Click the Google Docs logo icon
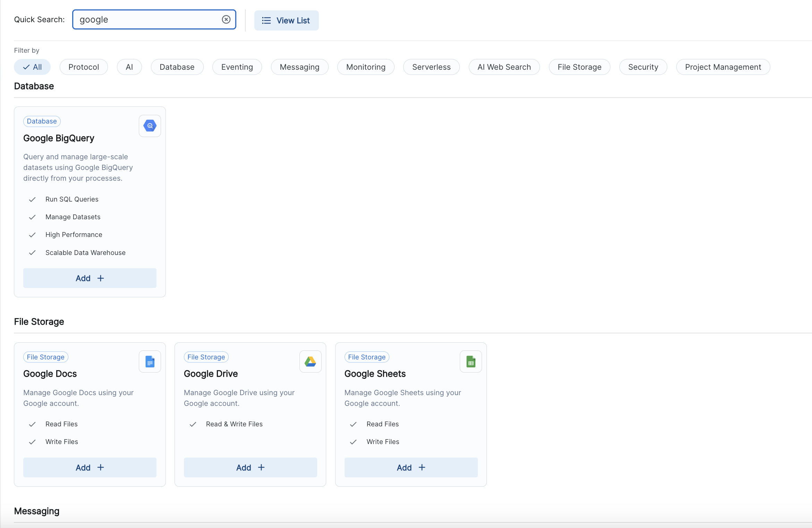 150,361
